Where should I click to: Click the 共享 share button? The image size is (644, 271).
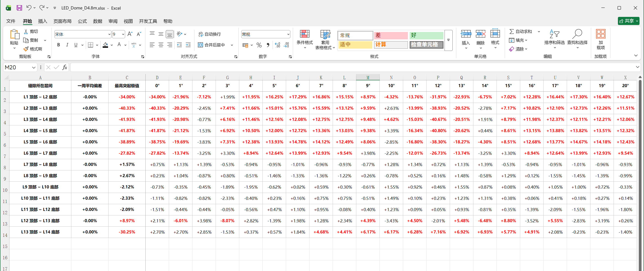628,21
